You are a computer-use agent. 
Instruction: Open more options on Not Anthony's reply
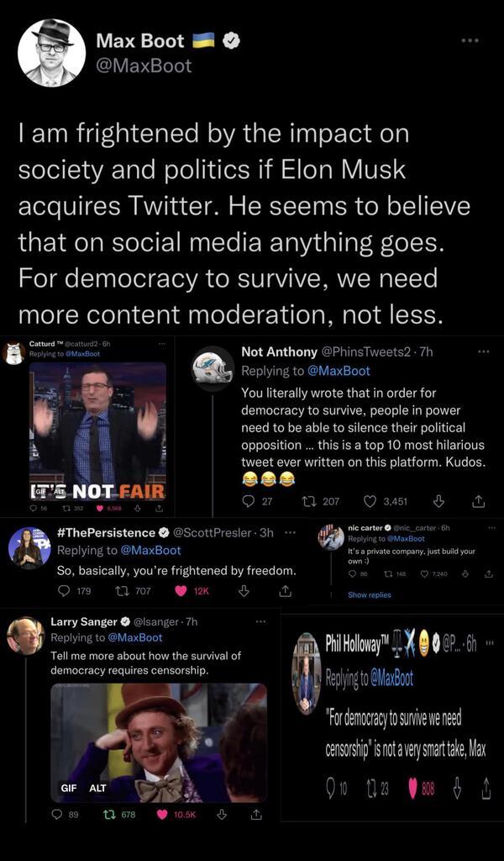pos(483,351)
